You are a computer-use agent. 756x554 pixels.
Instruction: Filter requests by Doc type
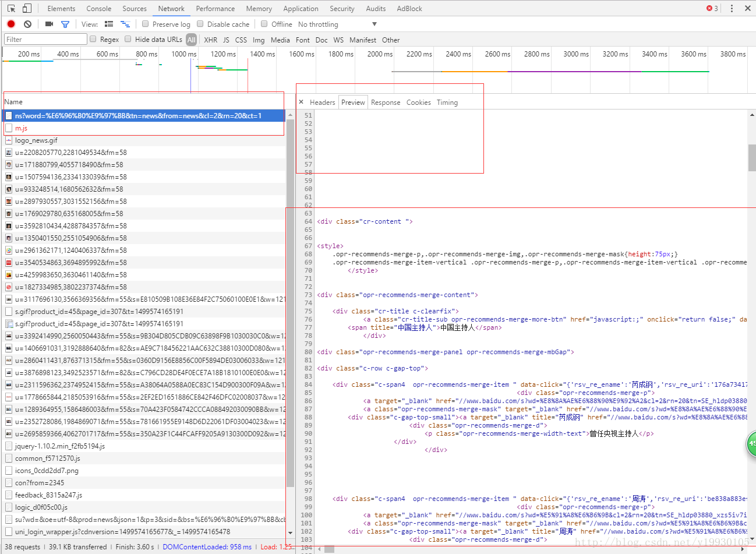[x=322, y=40]
